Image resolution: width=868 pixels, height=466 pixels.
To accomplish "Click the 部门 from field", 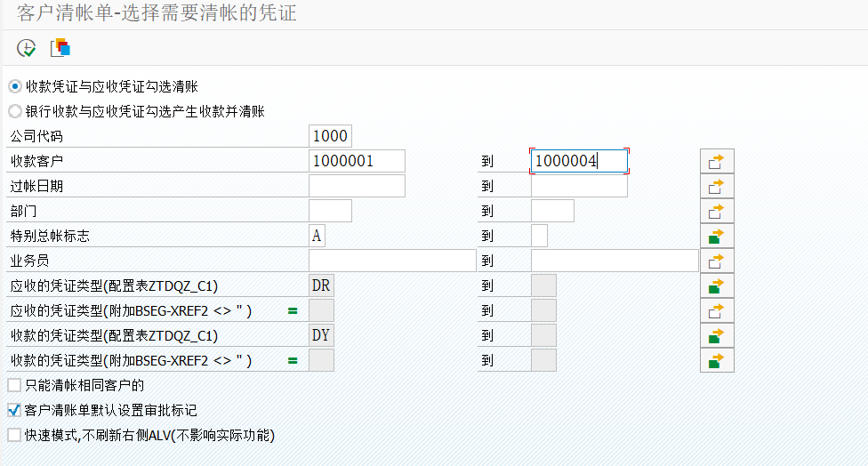I will (x=330, y=211).
